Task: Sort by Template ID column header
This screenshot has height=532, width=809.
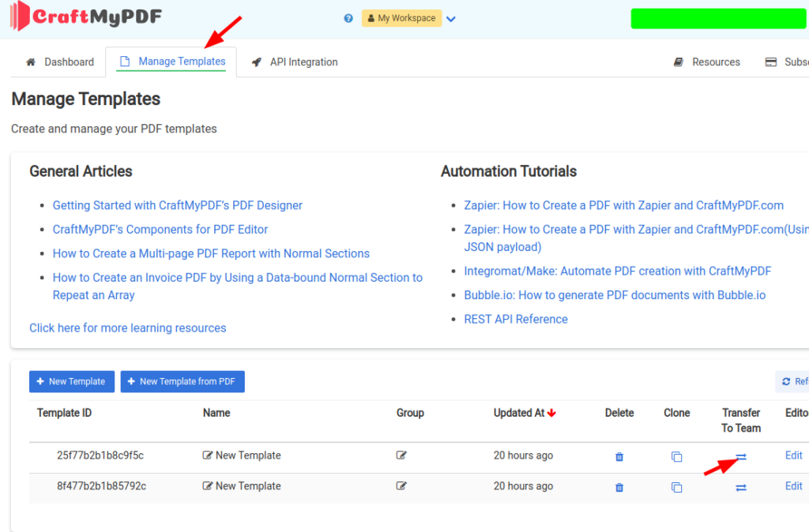Action: pyautogui.click(x=65, y=413)
